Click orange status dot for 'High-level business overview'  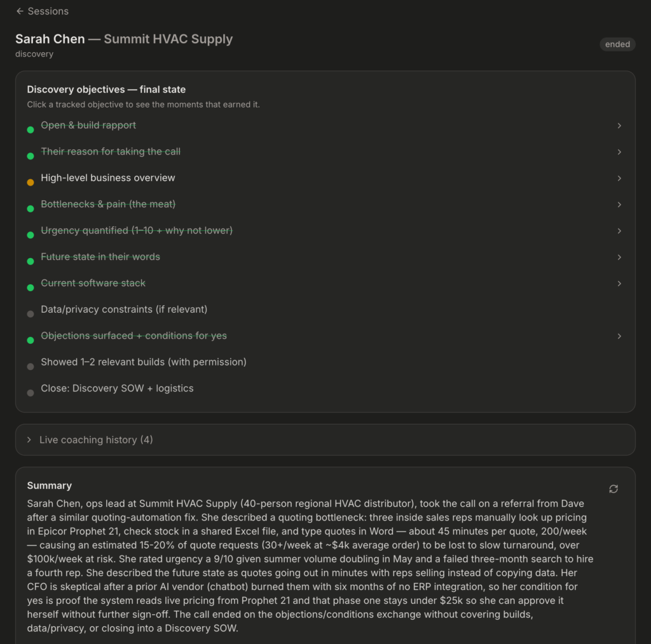[31, 182]
